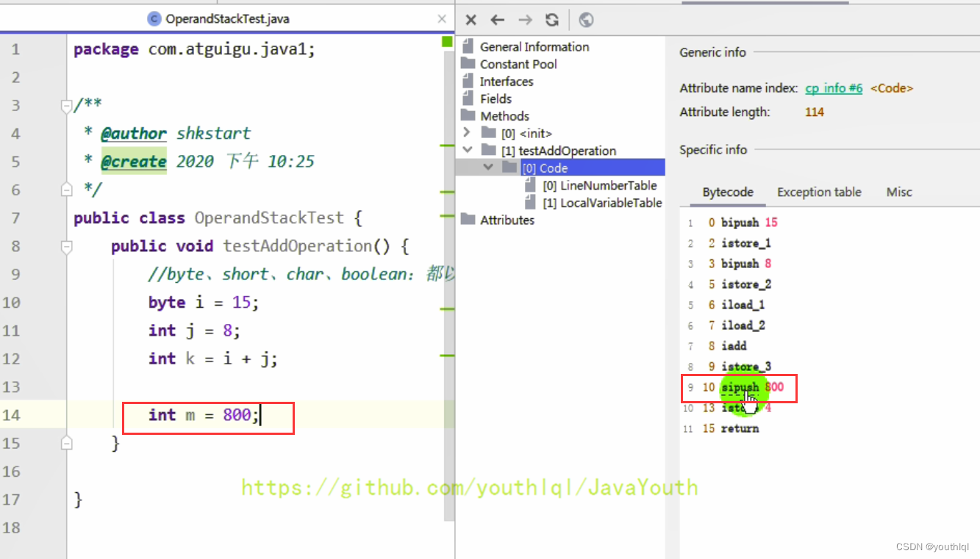
Task: Collapse the [1] testAddOperation node
Action: (x=466, y=150)
